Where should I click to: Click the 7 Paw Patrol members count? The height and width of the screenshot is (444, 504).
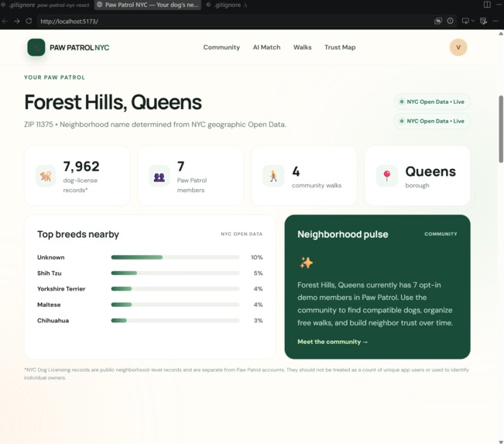180,167
